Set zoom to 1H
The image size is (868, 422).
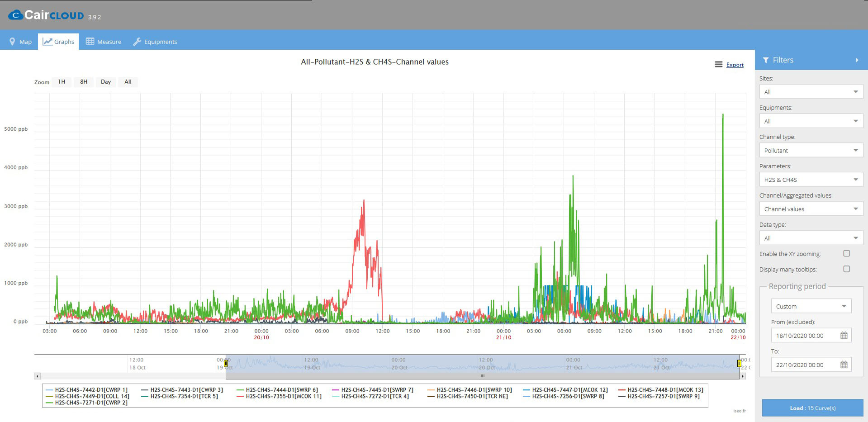coord(62,82)
